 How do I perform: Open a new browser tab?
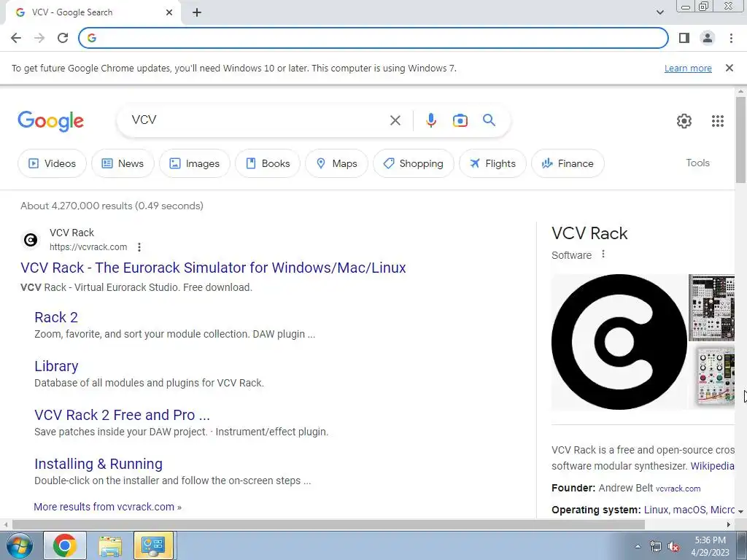[197, 12]
